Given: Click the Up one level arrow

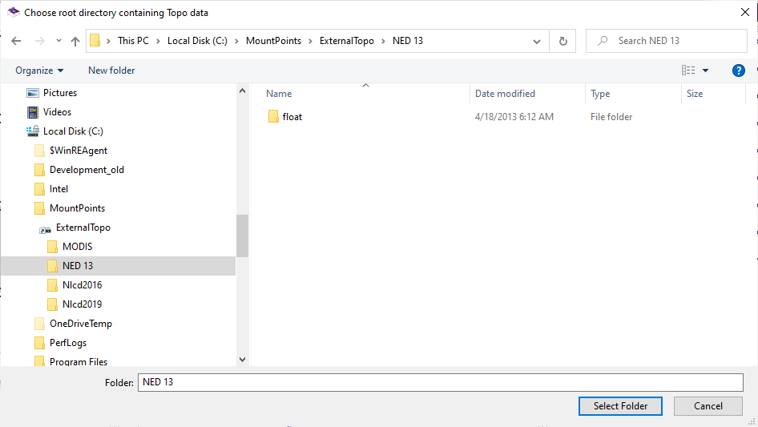Looking at the screenshot, I should 75,41.
